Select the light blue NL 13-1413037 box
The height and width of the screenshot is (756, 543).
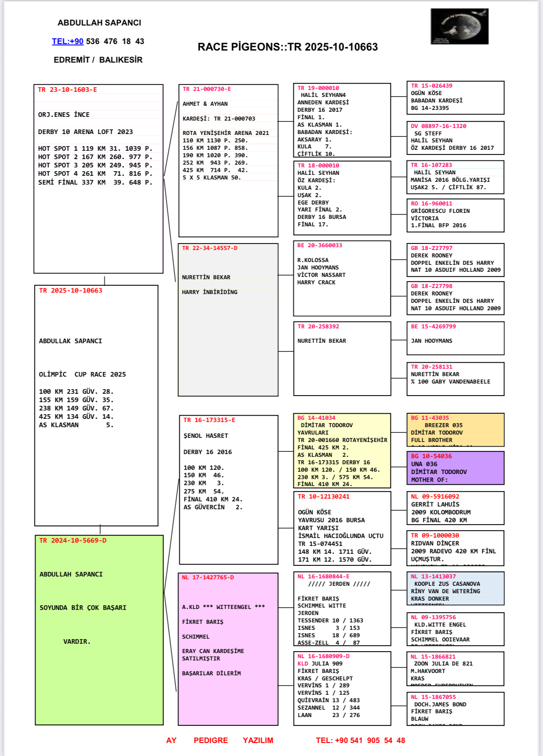coord(455,588)
